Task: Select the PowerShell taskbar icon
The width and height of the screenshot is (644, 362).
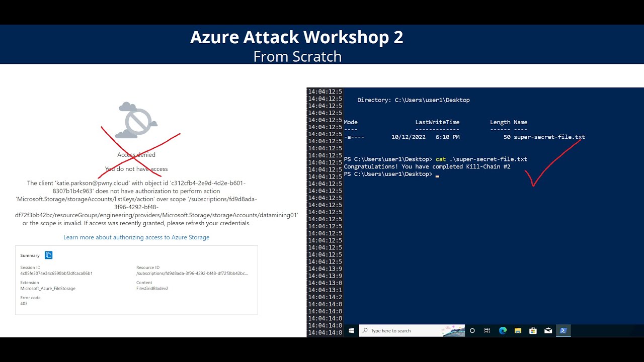Action: tap(563, 331)
